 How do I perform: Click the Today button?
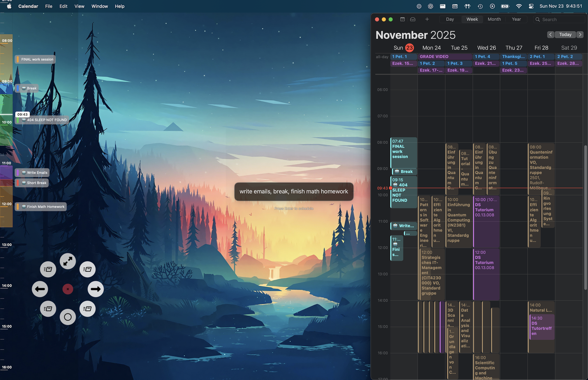tap(565, 34)
